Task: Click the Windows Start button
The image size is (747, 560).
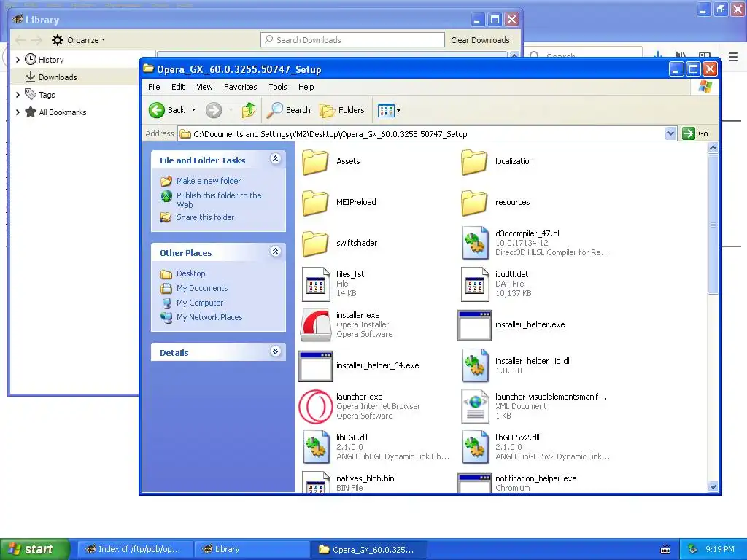Action: point(35,549)
